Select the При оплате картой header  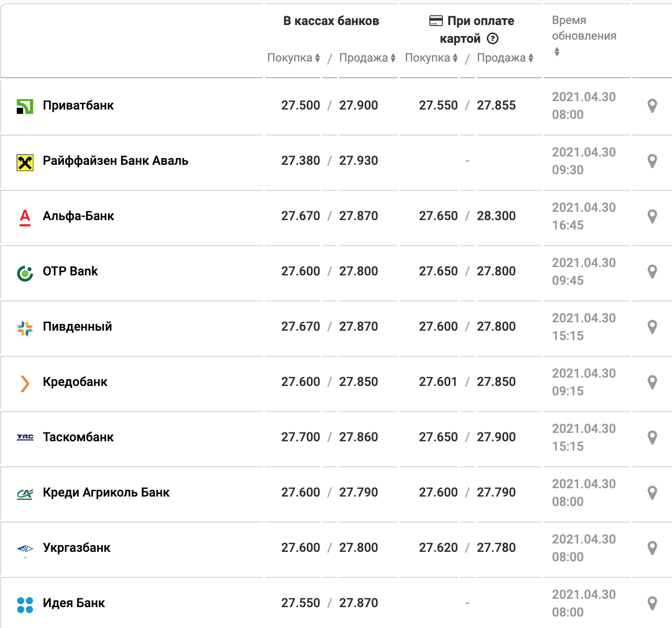pyautogui.click(x=471, y=29)
